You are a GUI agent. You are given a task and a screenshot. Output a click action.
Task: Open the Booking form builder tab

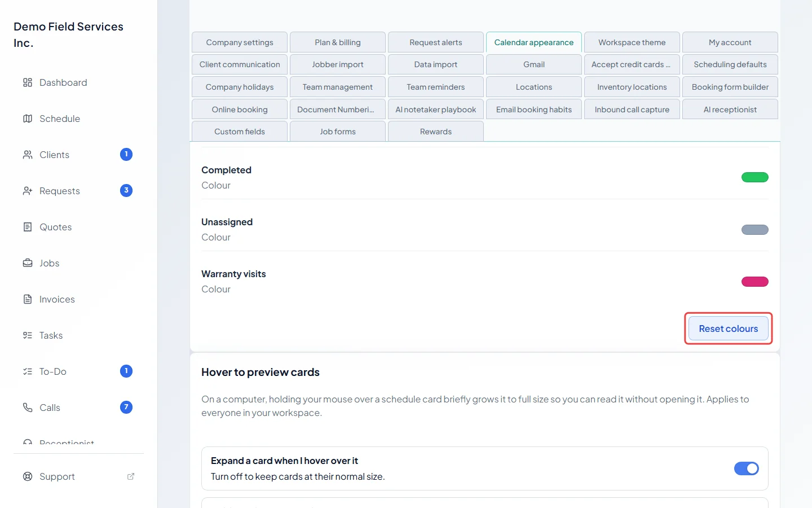[x=730, y=87]
